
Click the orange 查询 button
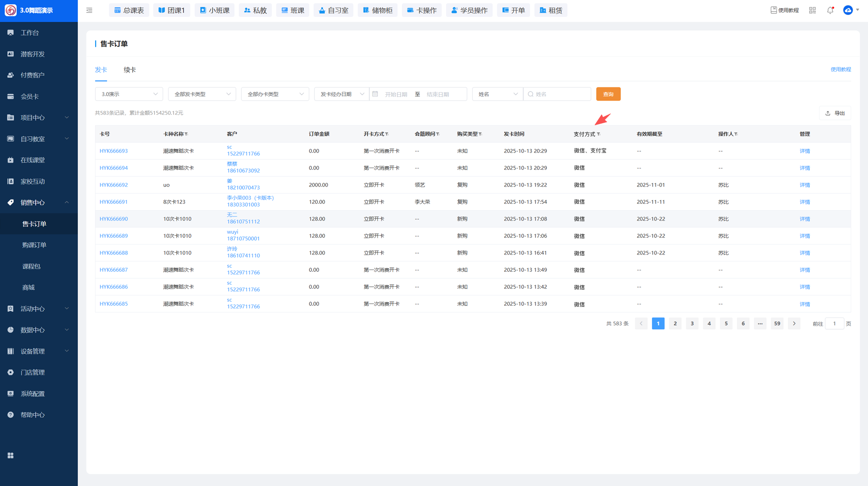pyautogui.click(x=608, y=94)
